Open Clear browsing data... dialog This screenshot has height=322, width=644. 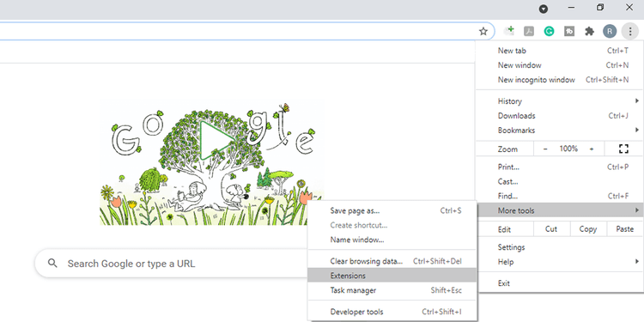pos(392,261)
